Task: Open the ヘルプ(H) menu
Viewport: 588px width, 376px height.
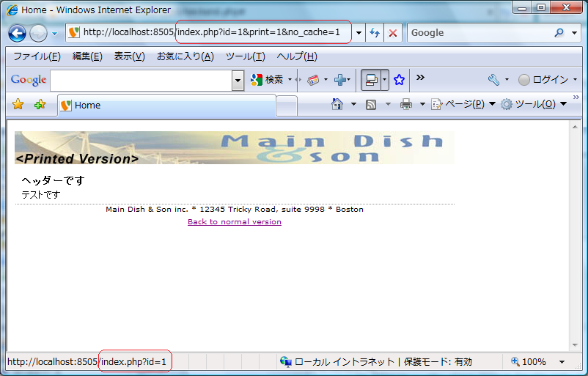Action: pos(297,56)
